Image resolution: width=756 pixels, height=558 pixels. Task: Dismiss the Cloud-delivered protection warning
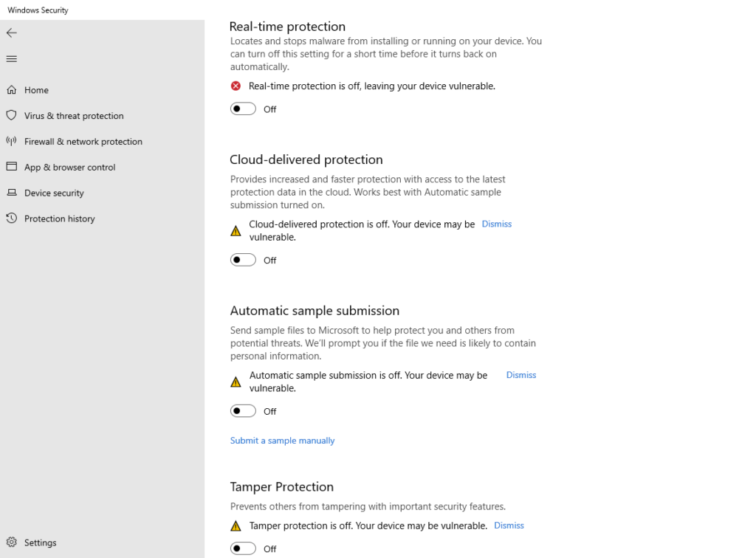coord(496,224)
